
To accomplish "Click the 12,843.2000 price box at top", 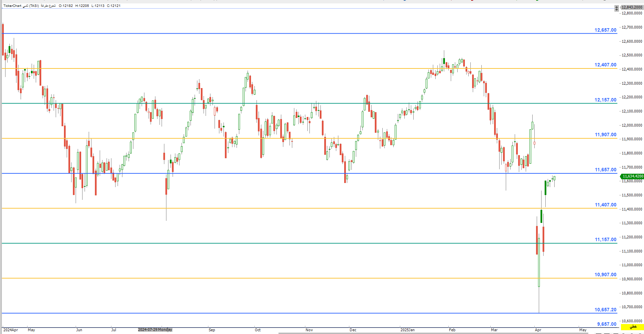I will point(632,7).
